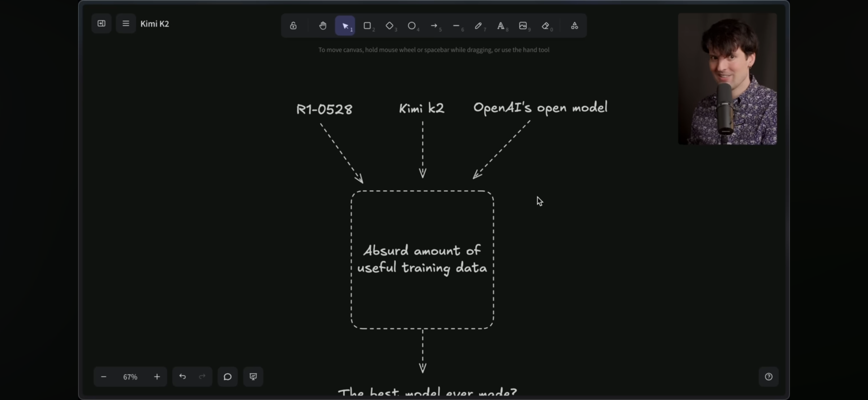Select Absurd amount of useful training data text
Screen dimensions: 868x400
422,259
